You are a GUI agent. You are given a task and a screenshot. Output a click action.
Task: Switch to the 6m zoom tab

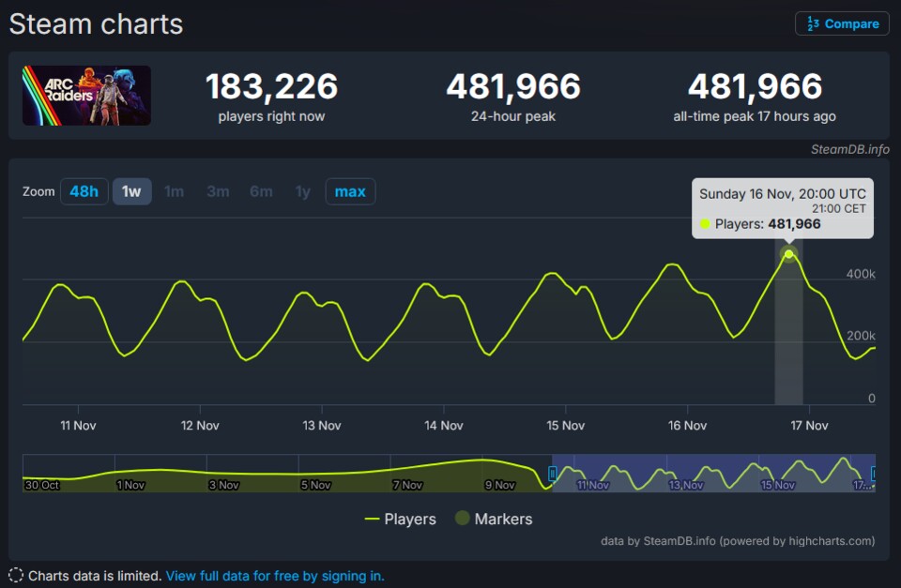click(x=261, y=191)
